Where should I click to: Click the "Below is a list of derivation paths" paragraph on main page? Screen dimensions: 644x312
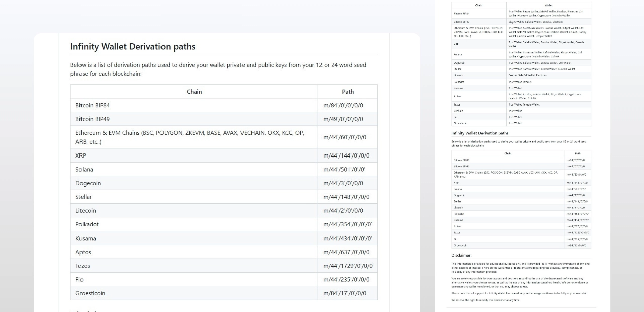(x=218, y=69)
